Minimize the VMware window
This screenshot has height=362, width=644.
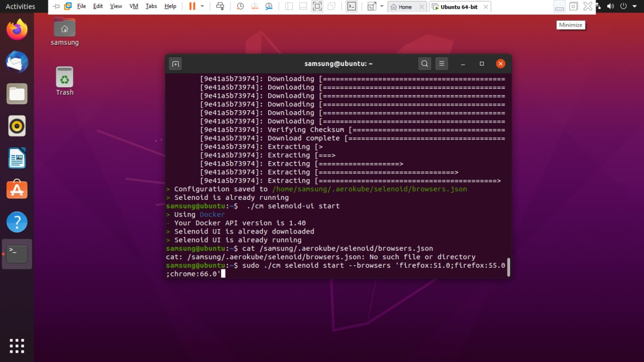(559, 7)
